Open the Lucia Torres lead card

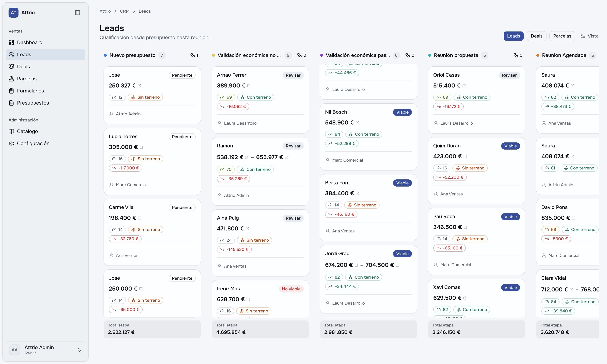tap(152, 161)
